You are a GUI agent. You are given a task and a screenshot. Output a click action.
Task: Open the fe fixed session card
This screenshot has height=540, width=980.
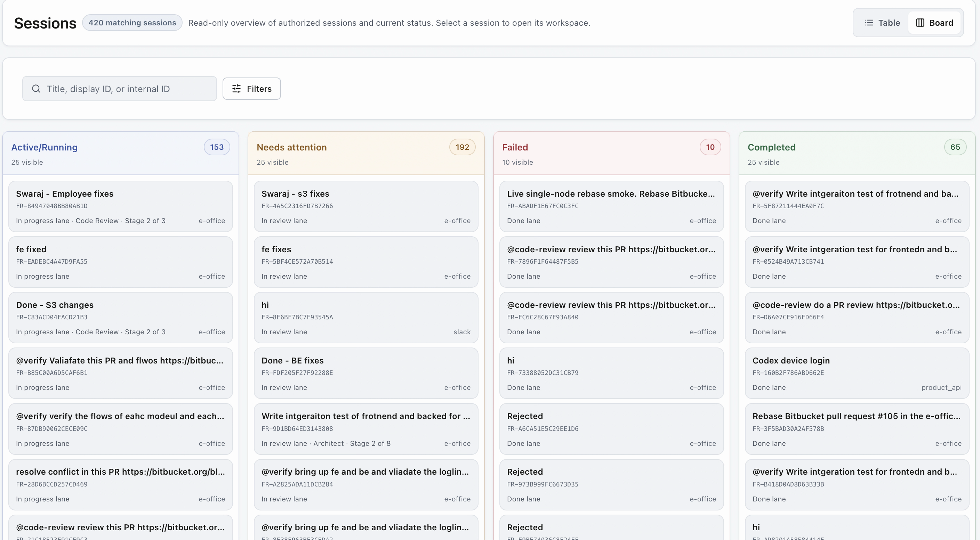[x=121, y=262]
